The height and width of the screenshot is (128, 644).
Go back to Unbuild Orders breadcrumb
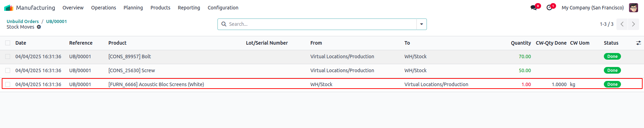click(x=23, y=21)
